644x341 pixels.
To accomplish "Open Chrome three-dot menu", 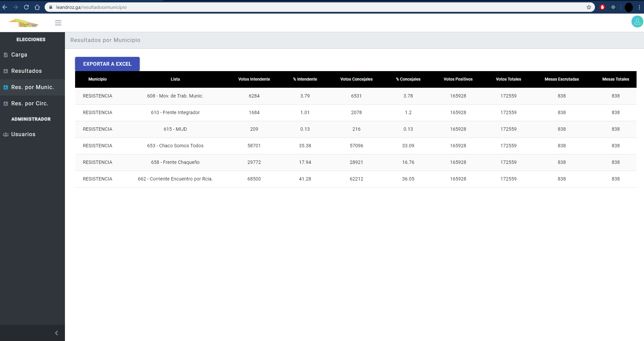I will [639, 7].
